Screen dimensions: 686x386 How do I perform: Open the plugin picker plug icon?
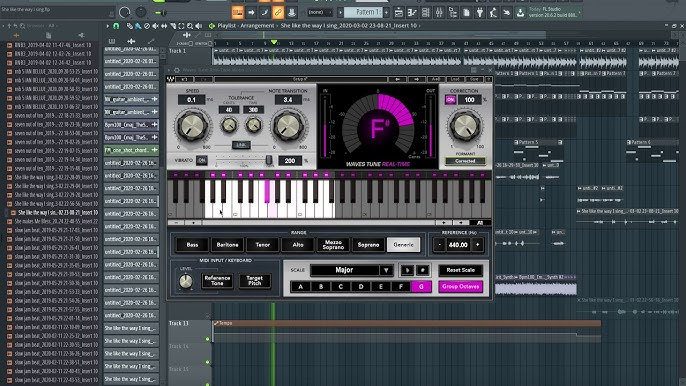click(480, 12)
